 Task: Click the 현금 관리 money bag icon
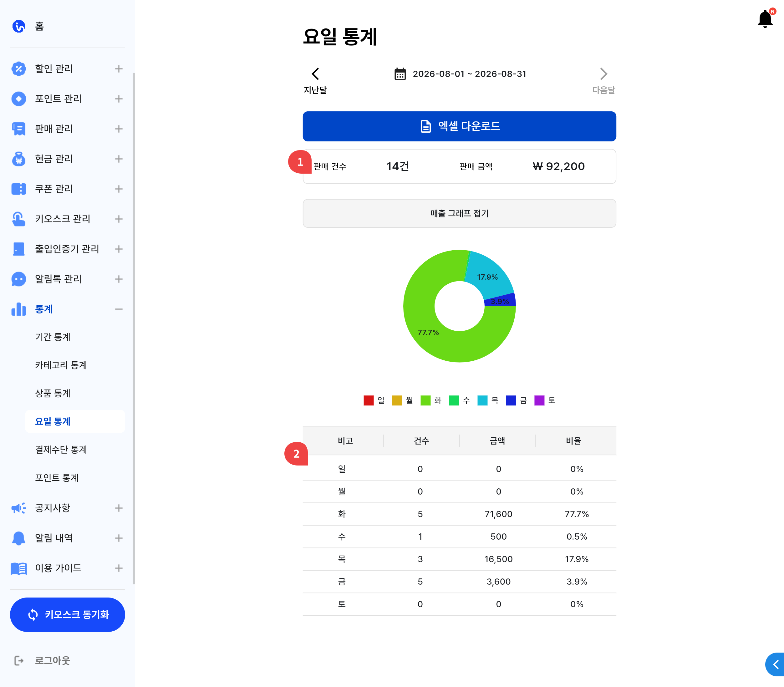pos(19,159)
